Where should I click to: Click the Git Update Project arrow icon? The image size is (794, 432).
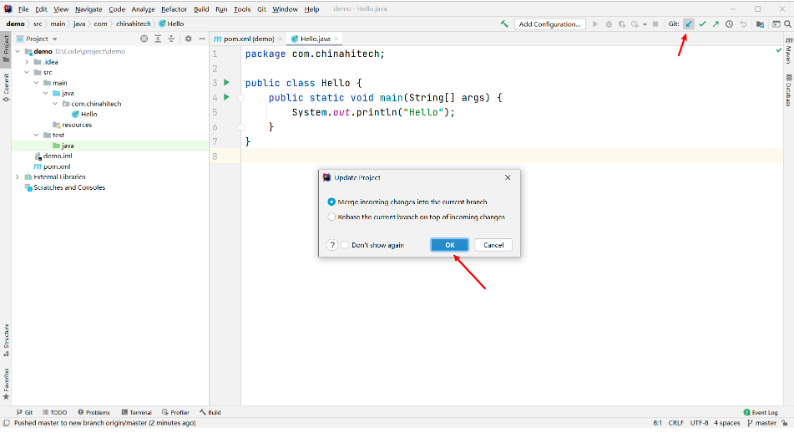[689, 24]
